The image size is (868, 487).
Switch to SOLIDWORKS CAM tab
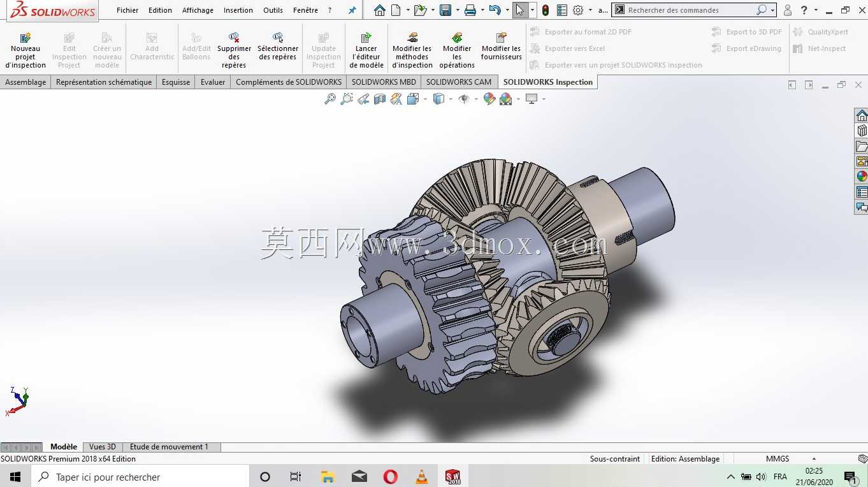click(459, 82)
